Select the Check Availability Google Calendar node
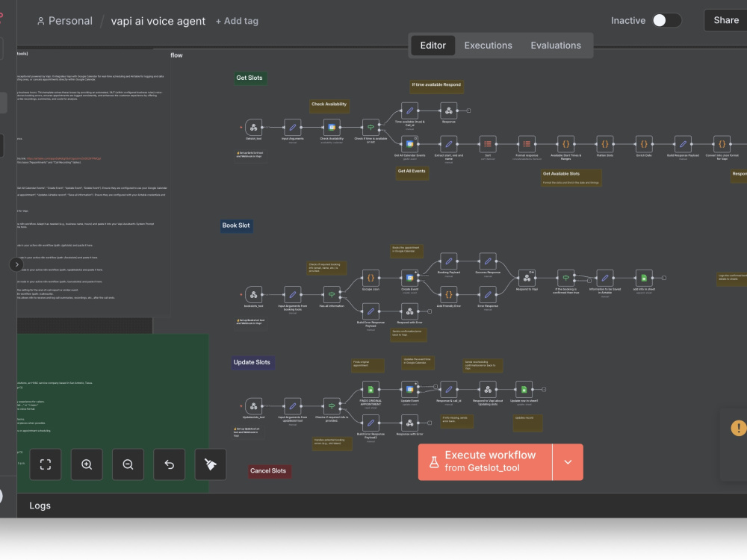 (332, 127)
